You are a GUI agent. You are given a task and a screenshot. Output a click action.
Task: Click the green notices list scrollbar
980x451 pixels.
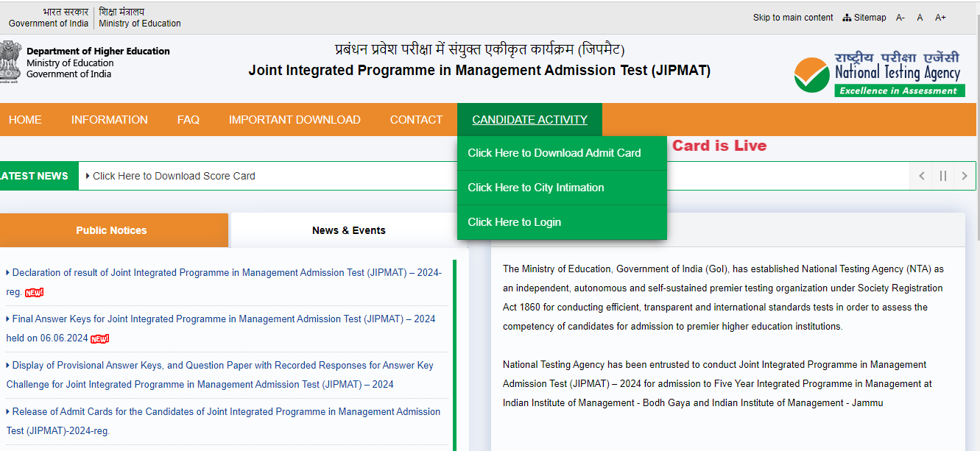point(455,355)
